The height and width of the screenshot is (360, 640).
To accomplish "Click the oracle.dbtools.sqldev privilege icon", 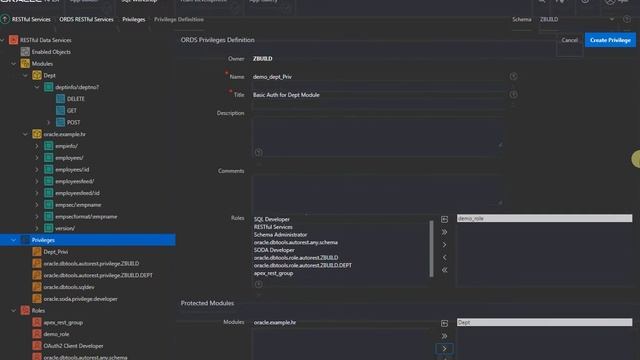I will tap(37, 287).
